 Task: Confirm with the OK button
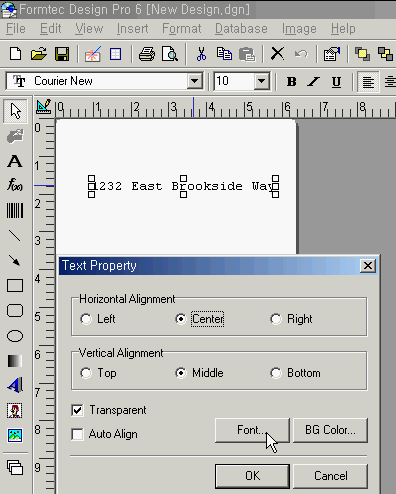(252, 476)
